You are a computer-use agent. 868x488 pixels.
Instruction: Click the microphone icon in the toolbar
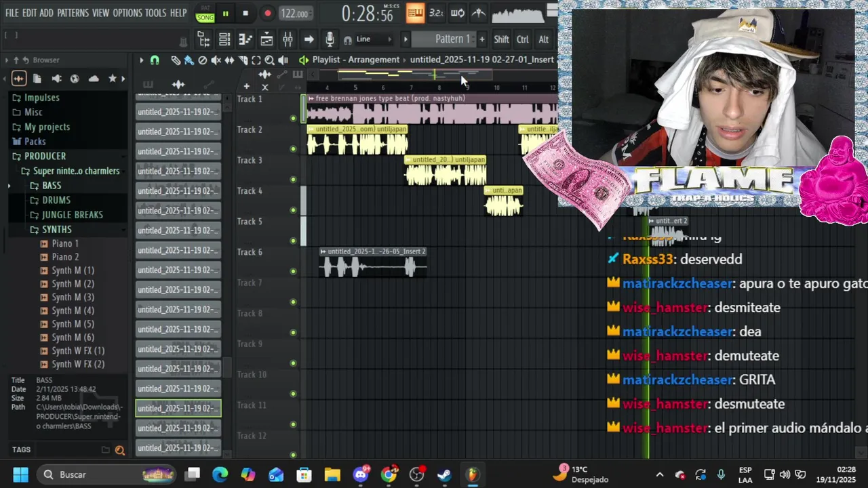coord(330,39)
